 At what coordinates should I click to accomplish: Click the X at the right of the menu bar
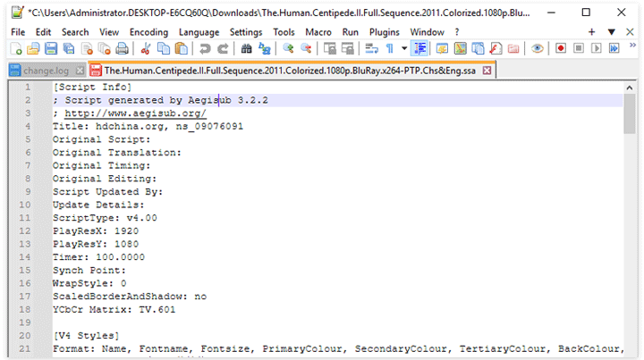tap(630, 32)
